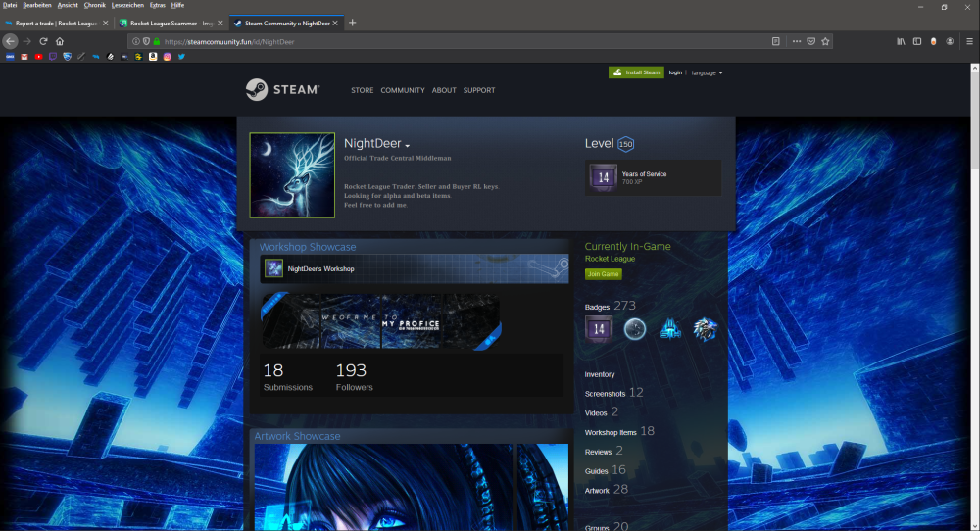
Task: Open the Instagram bookmark icon
Action: coord(167,56)
